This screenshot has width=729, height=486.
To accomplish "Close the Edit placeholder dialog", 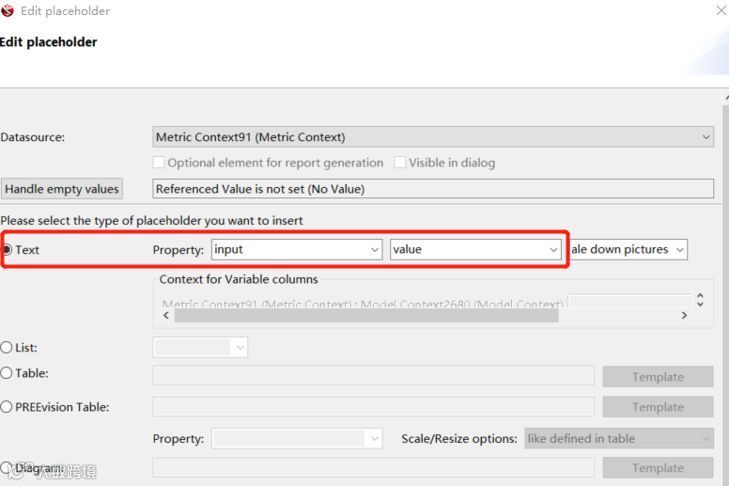I will pyautogui.click(x=721, y=11).
